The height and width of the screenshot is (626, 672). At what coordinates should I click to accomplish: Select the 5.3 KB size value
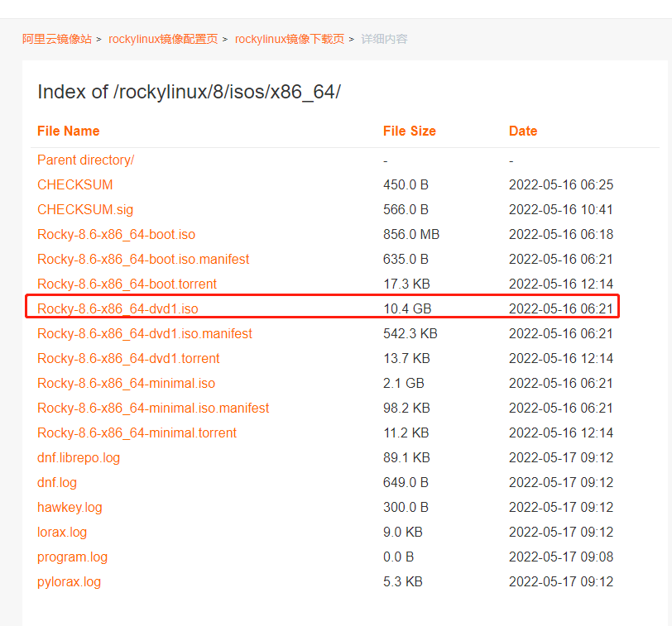pos(403,582)
